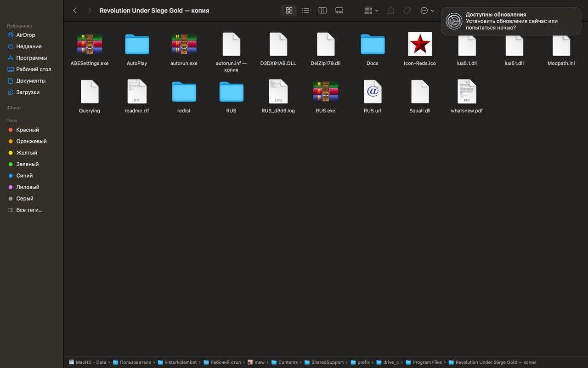Go back with the left chevron button
Screen dimensions: 588x368
pyautogui.click(x=75, y=11)
